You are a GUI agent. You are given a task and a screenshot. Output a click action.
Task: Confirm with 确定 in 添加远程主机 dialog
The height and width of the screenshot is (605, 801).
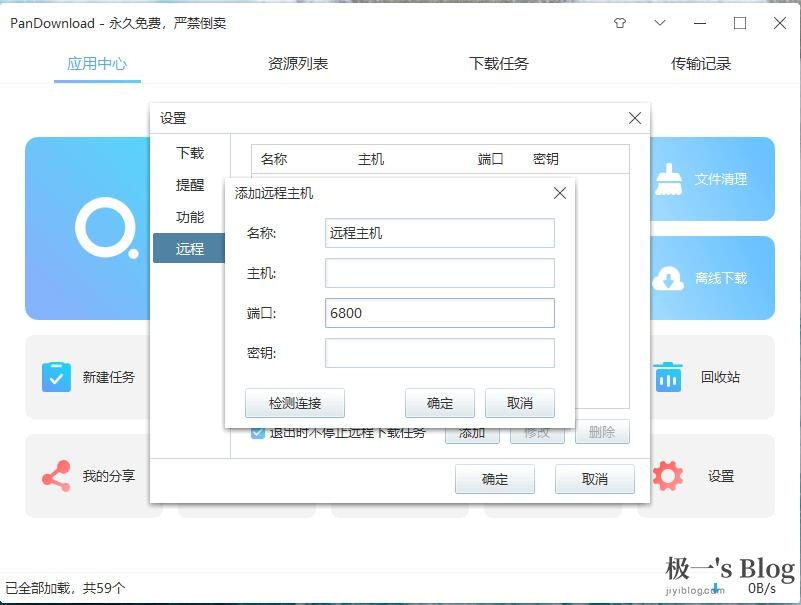coord(440,403)
